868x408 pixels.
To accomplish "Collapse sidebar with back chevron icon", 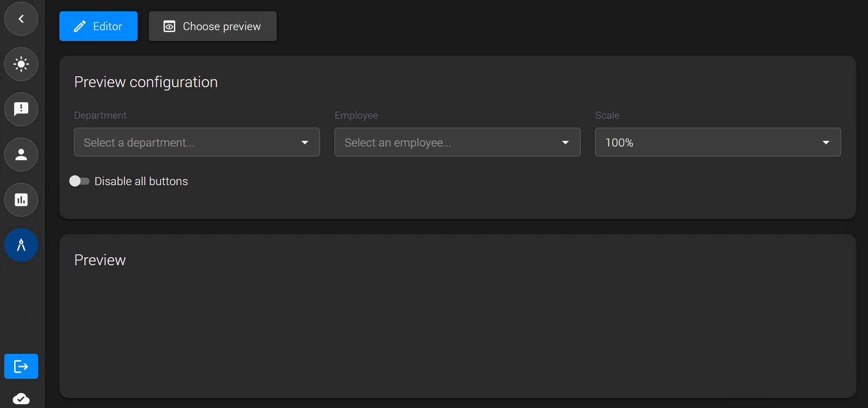I will (21, 19).
